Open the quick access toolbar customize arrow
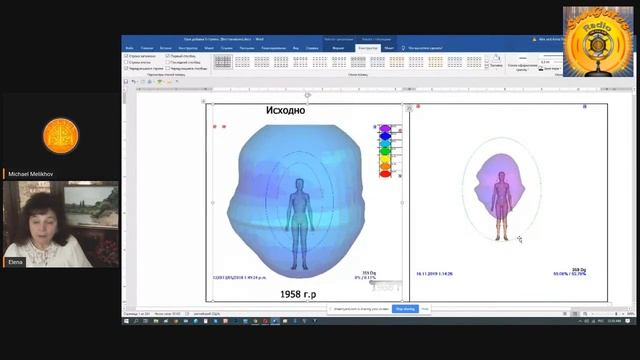The image size is (640, 360). coord(177,82)
